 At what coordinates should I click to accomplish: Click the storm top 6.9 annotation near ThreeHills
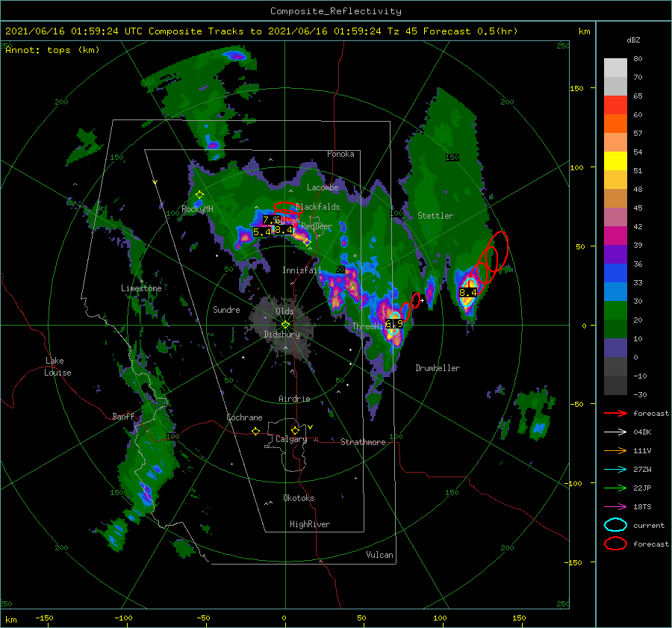tap(394, 323)
